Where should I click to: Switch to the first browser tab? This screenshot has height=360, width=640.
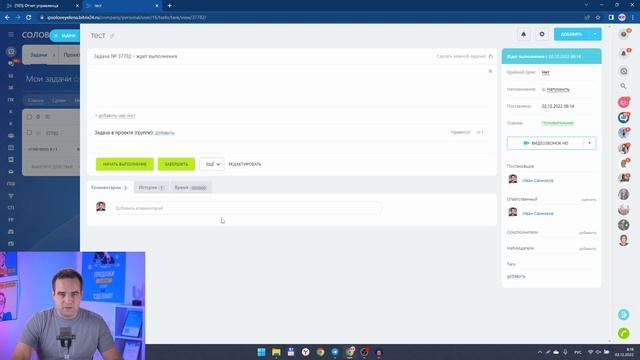coord(42,6)
